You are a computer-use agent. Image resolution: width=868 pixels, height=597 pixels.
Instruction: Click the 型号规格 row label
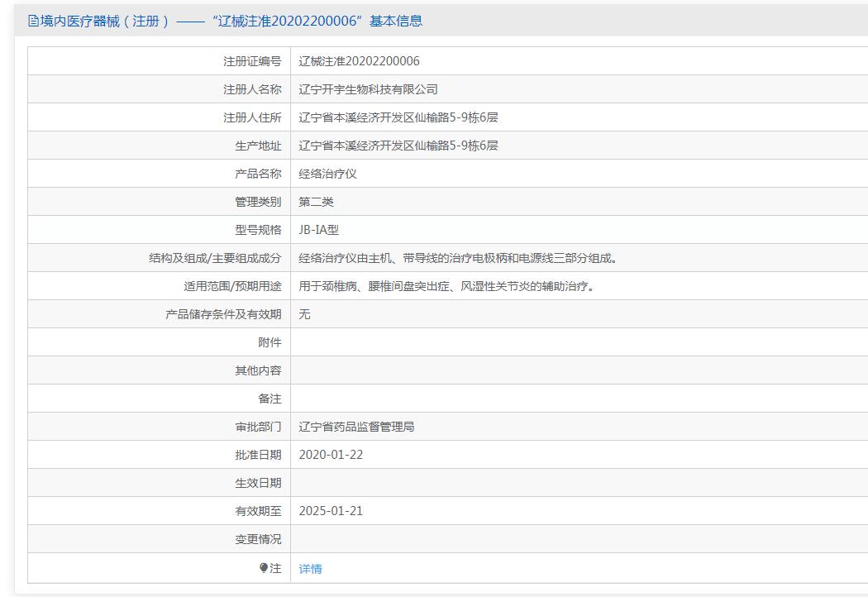pyautogui.click(x=258, y=230)
